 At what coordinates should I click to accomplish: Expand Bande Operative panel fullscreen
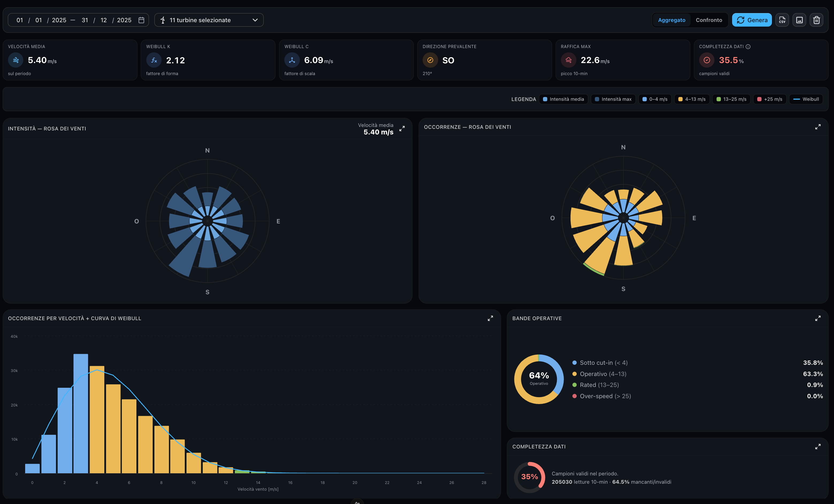coord(818,318)
